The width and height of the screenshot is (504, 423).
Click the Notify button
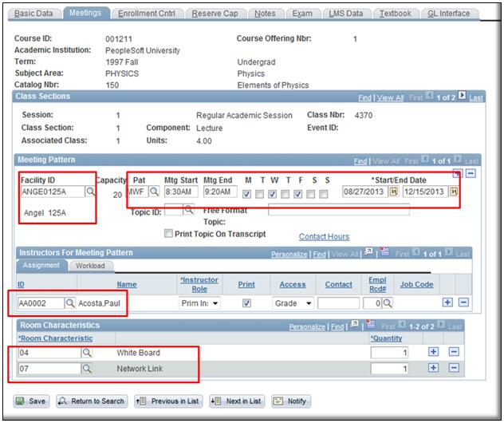(291, 401)
